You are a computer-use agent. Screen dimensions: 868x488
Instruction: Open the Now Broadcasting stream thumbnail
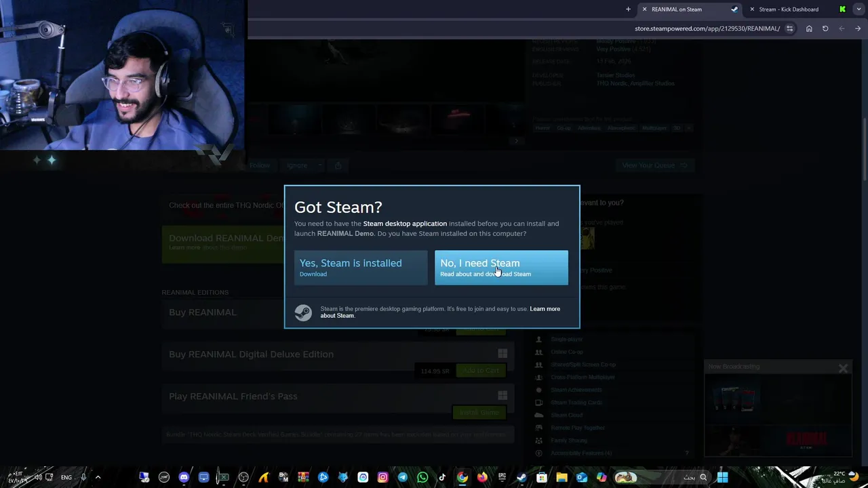(x=778, y=415)
